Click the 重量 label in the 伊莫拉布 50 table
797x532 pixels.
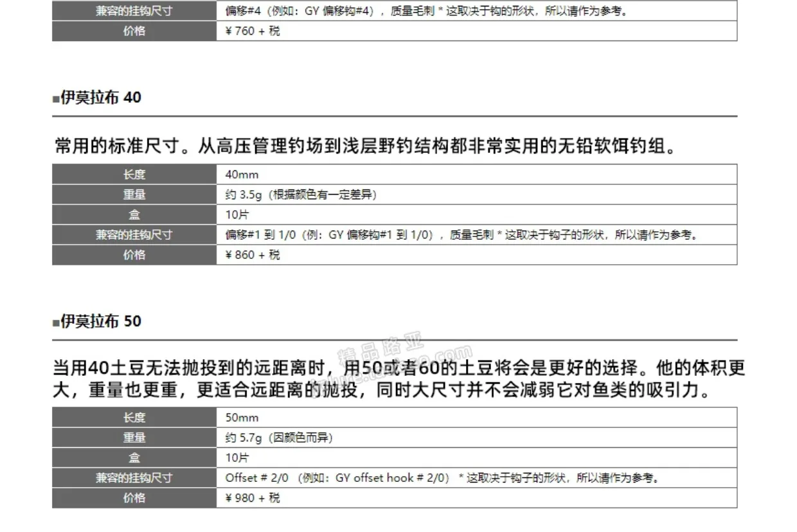point(134,438)
